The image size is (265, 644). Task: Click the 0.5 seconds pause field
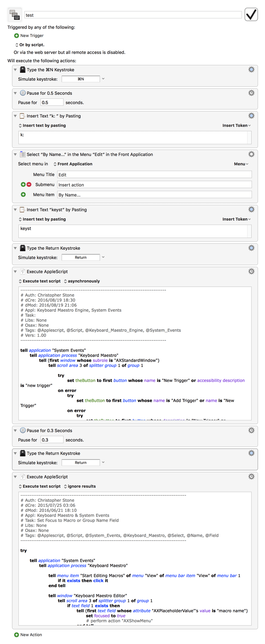[x=52, y=103]
